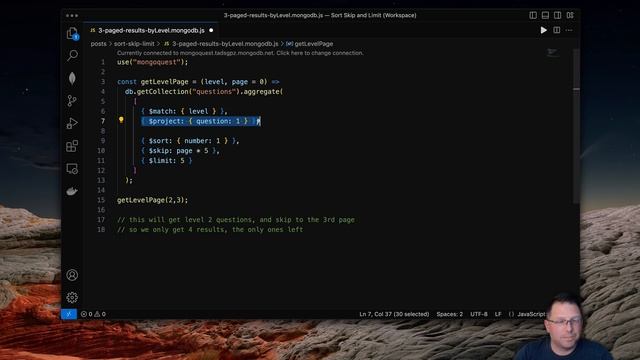Click the getLevelPage symbol breadcrumb
The height and width of the screenshot is (360, 640).
tap(309, 44)
